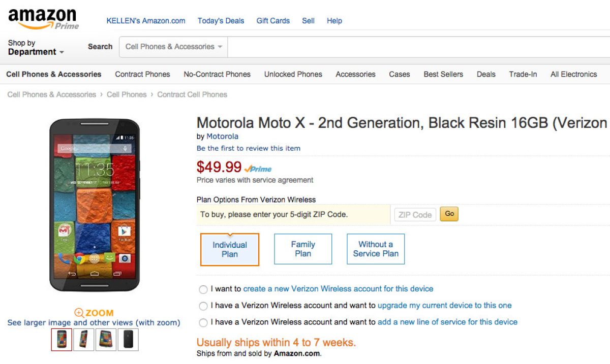Select the first phone thumbnail
This screenshot has width=610, height=364.
pyautogui.click(x=62, y=340)
